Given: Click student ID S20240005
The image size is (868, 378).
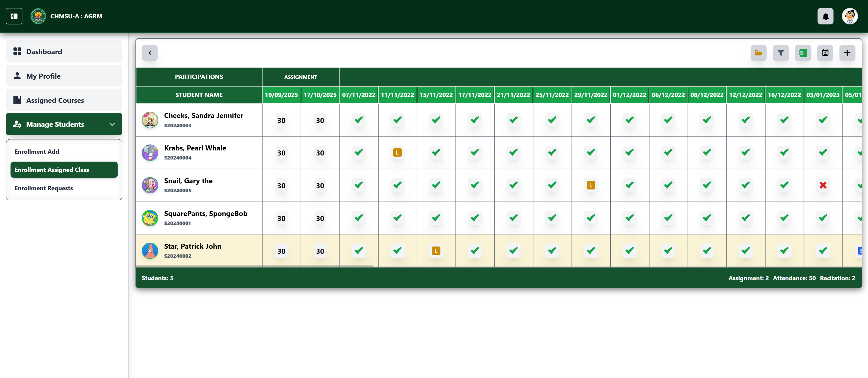Looking at the screenshot, I should tap(178, 191).
